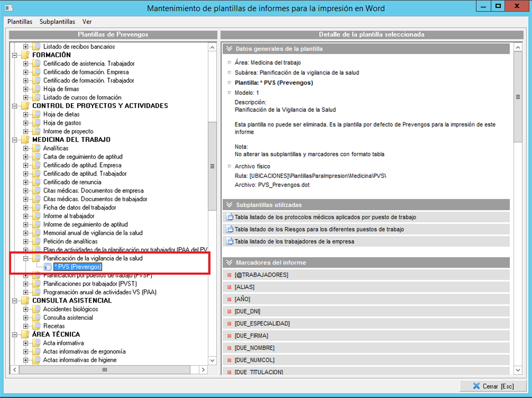Screen dimensions: 532x398
Task: Click the tree panel horizontal scrollbar right arrow
Action: [x=203, y=370]
